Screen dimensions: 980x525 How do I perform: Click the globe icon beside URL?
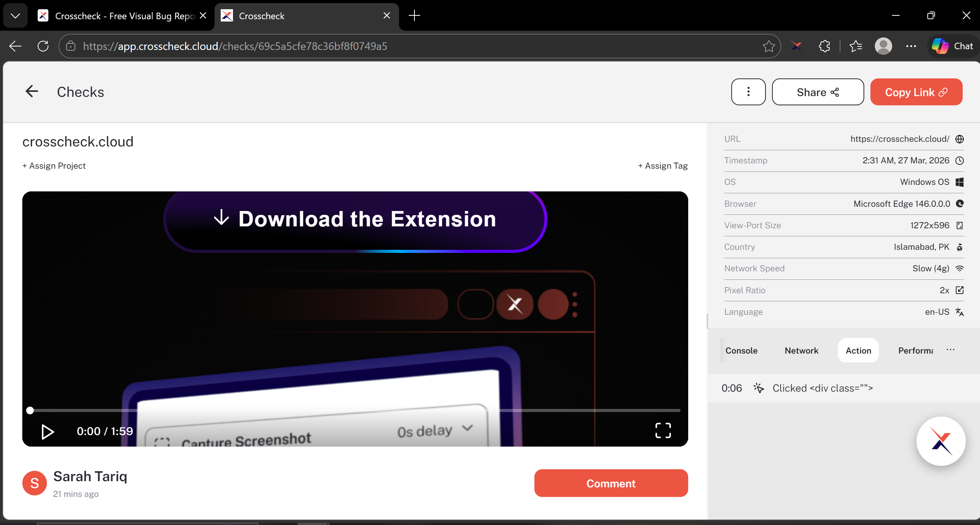click(960, 139)
